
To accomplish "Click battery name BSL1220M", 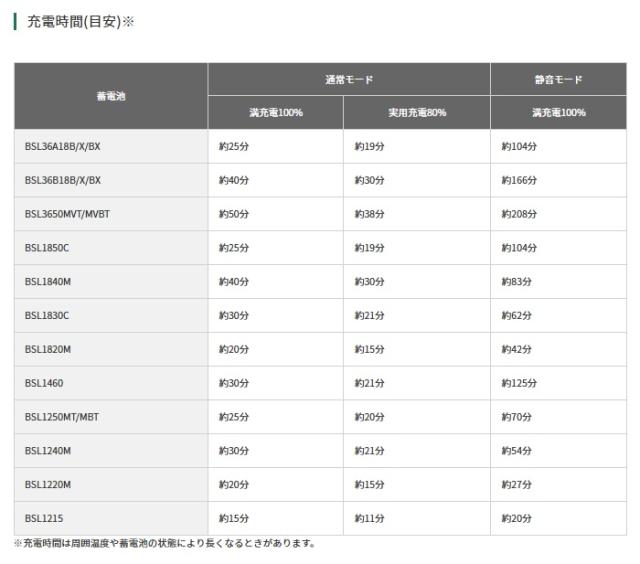I will (48, 485).
